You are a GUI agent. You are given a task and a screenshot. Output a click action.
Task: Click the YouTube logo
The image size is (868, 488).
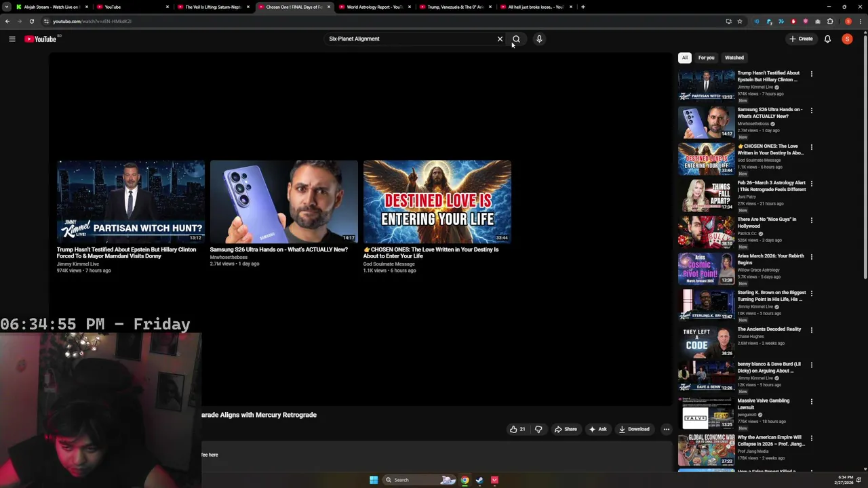[x=41, y=39]
